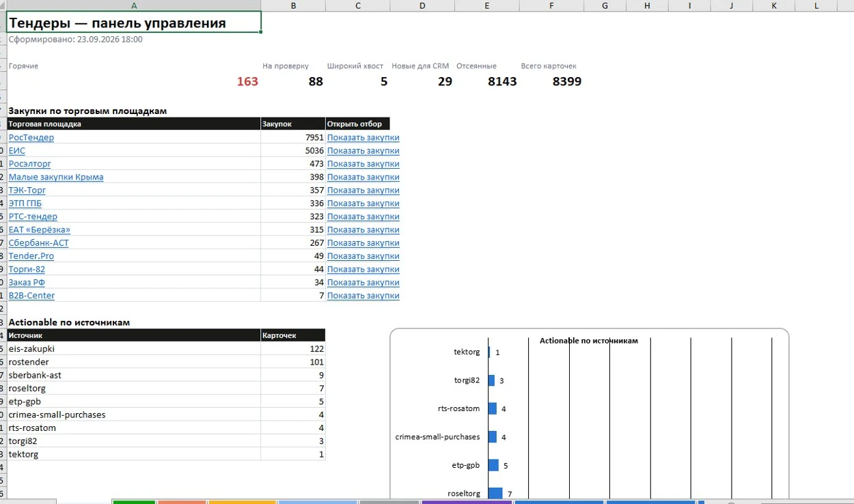Select the sberbank-ast source cell
Viewport: 854px width, 504px height.
[134, 375]
